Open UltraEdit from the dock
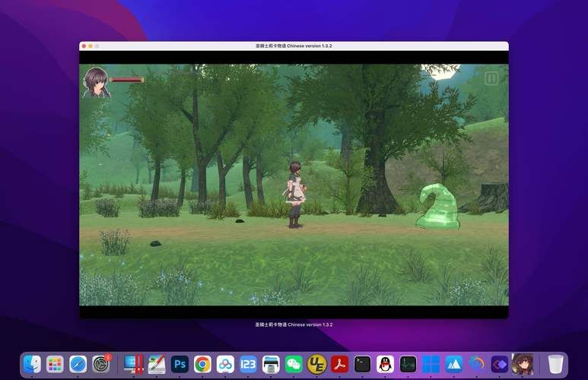This screenshot has width=588, height=380. pyautogui.click(x=316, y=364)
